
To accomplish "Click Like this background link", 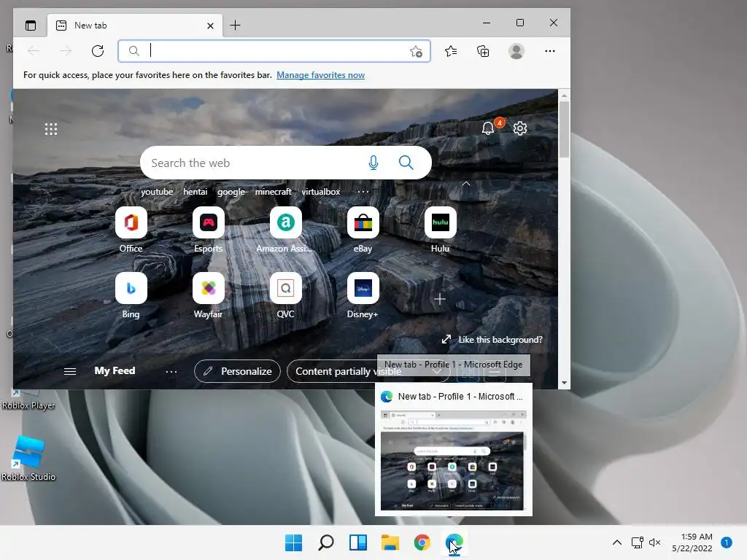I will point(492,340).
